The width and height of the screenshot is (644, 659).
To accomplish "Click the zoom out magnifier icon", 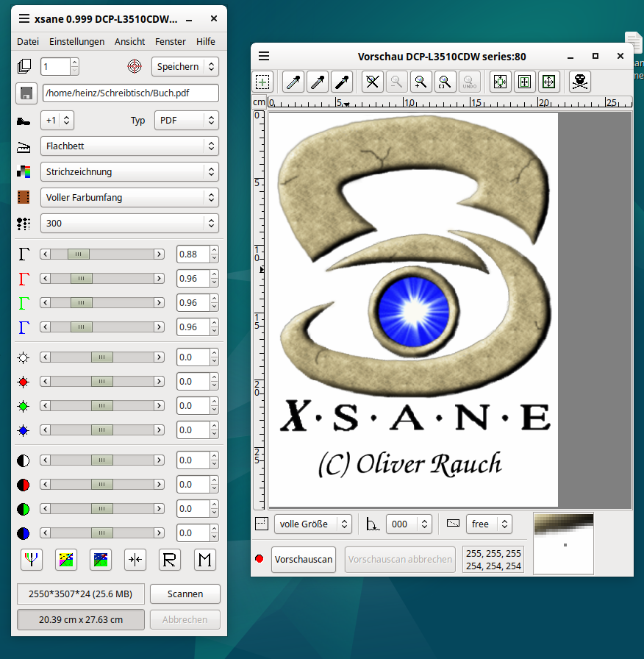I will pyautogui.click(x=396, y=82).
